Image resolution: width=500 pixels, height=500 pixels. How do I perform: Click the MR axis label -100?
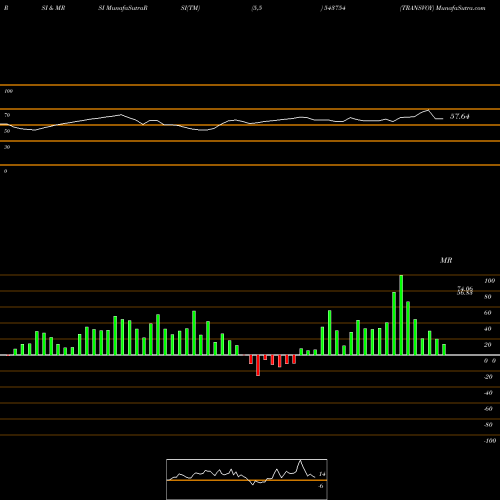click(x=490, y=441)
